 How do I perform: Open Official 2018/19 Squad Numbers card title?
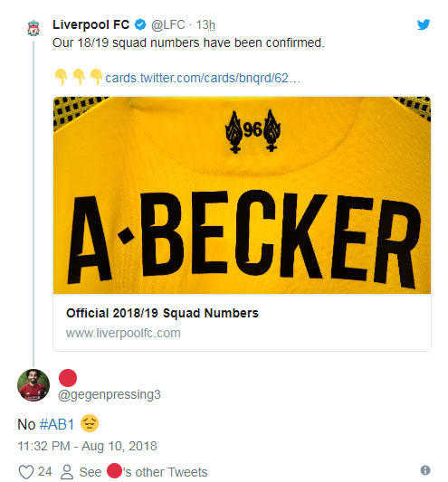[x=162, y=313]
